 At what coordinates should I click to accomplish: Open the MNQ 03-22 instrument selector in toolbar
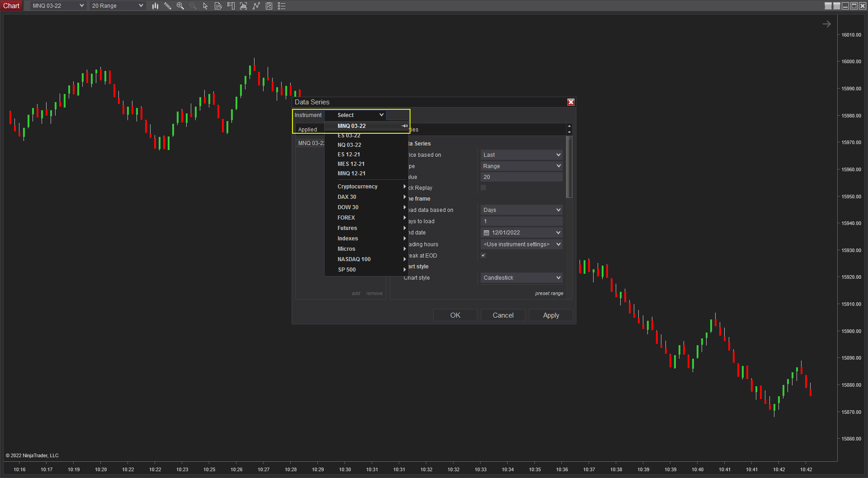pyautogui.click(x=58, y=6)
